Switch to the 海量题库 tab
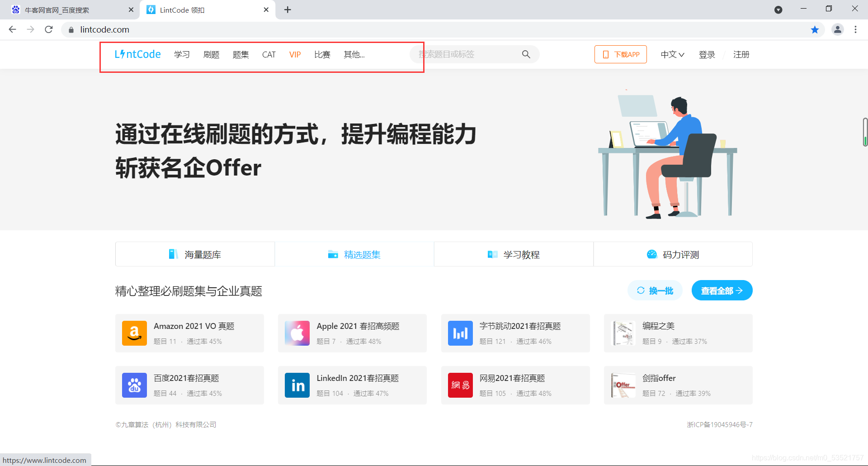 click(x=195, y=254)
